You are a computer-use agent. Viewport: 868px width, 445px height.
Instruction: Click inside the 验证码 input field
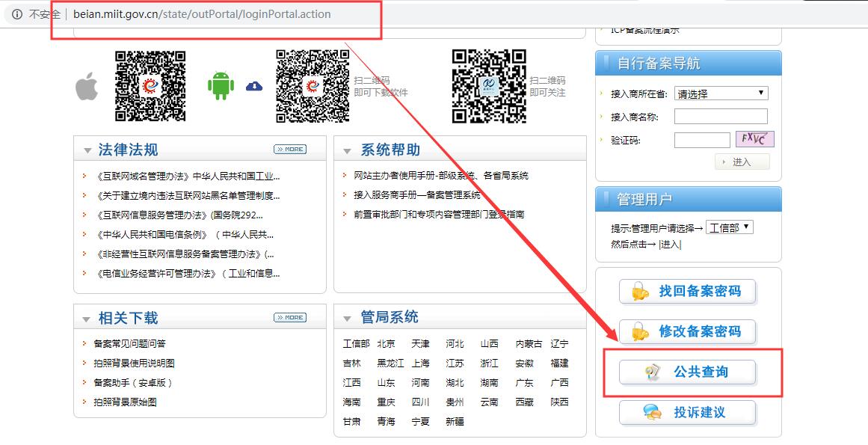click(701, 140)
